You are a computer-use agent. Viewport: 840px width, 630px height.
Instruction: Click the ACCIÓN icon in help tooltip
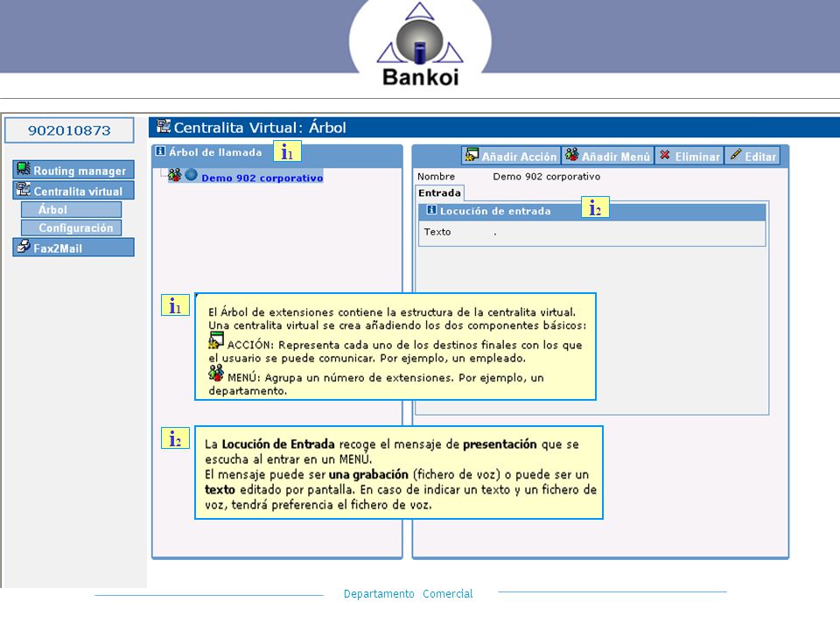pos(216,340)
